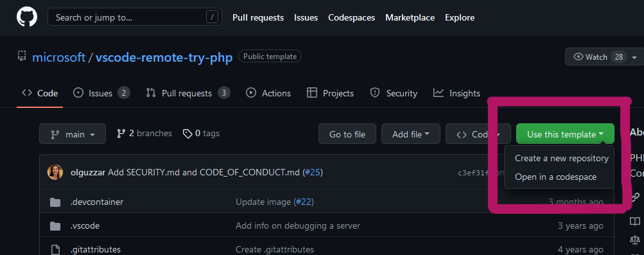Screen dimensions: 644x255
Task: Open the olguzzar author link
Action: coord(88,173)
